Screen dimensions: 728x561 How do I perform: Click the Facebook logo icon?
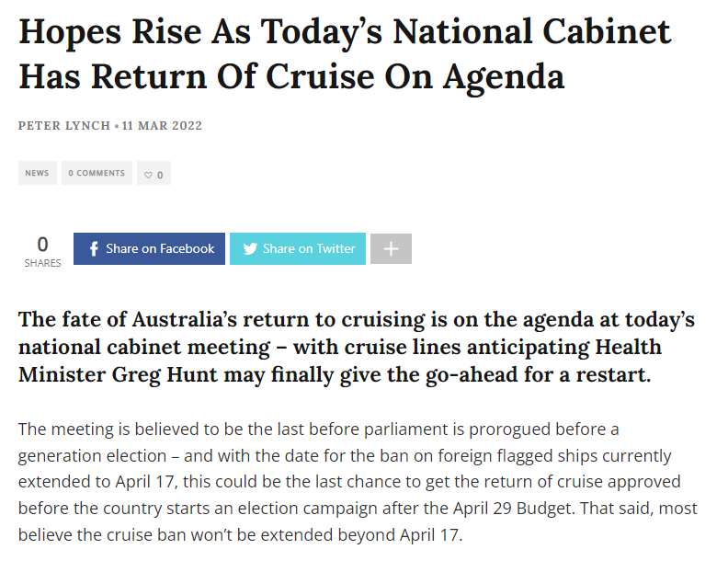(94, 249)
